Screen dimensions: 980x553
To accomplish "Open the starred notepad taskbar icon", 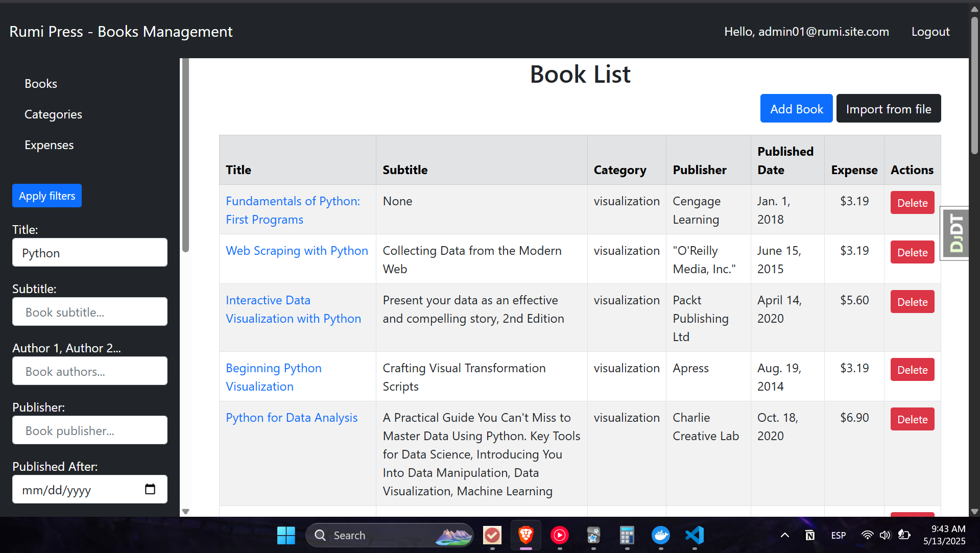I will click(593, 535).
